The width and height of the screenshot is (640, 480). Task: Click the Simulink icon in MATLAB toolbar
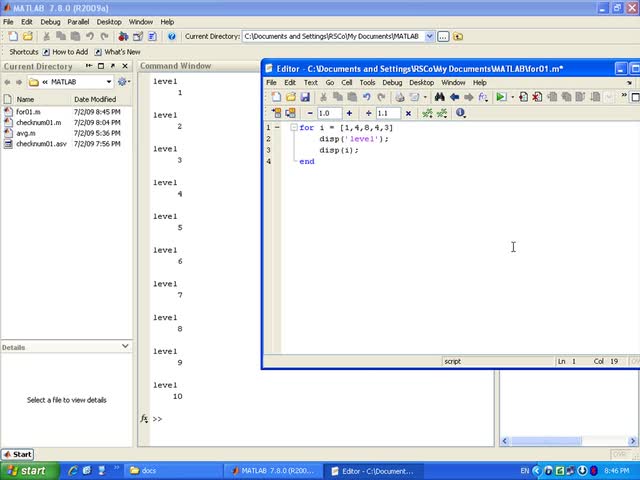(x=123, y=36)
